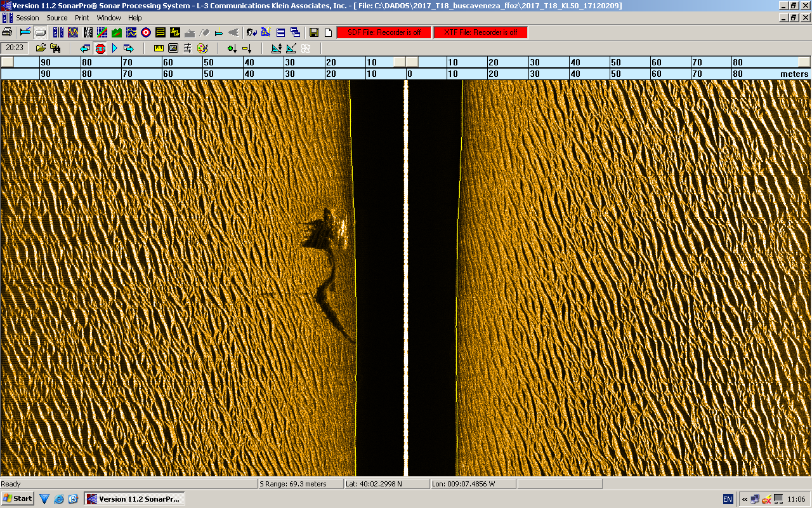The width and height of the screenshot is (812, 508).
Task: Click the SonarPro taskbar button
Action: point(134,498)
